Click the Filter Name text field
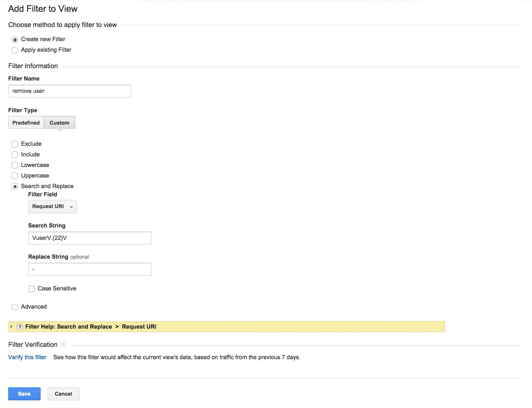 70,91
